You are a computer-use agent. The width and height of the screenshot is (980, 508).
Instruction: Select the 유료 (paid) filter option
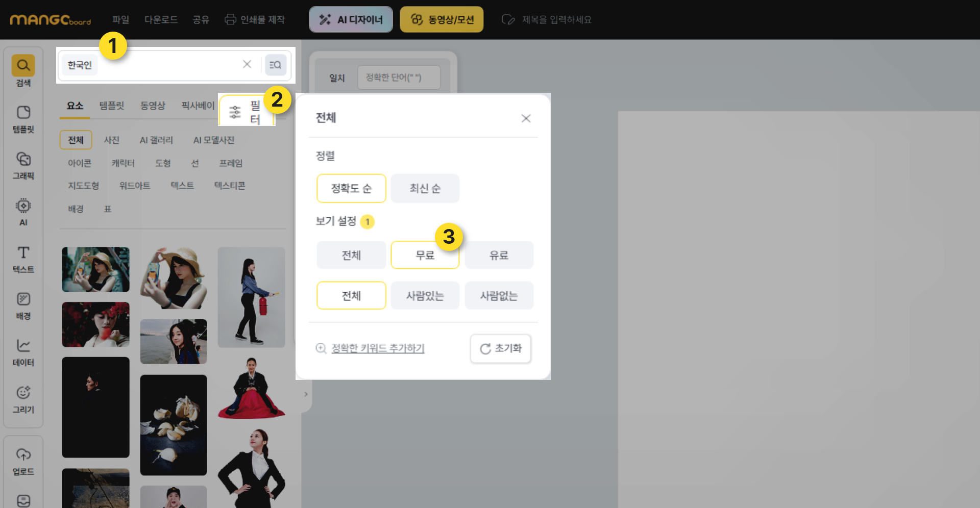(499, 255)
